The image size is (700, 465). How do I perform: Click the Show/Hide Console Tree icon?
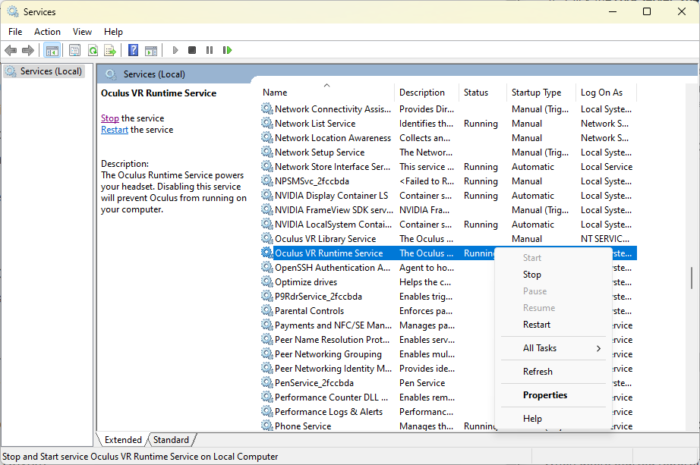52,50
